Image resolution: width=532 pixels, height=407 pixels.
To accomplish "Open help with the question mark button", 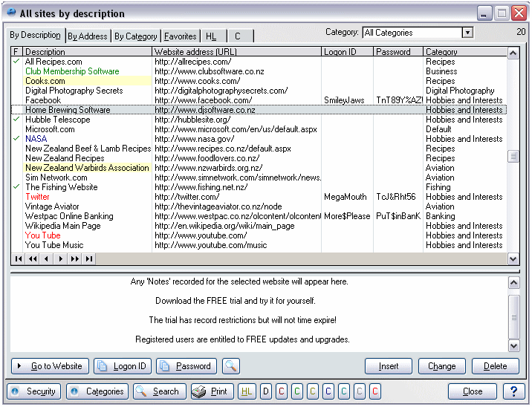I will (514, 391).
